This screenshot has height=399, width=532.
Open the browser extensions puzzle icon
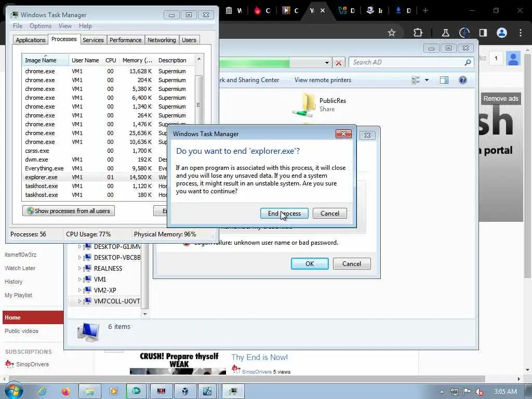click(x=418, y=33)
